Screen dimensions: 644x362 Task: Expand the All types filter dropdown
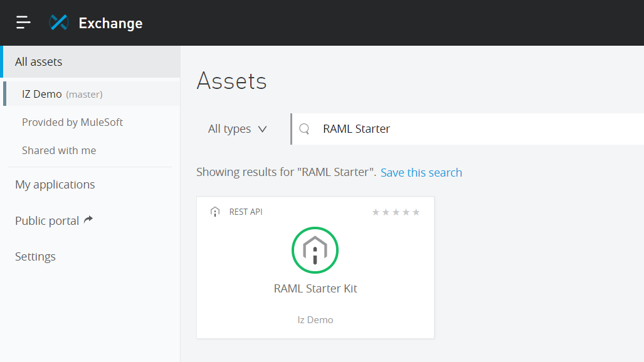(x=238, y=129)
